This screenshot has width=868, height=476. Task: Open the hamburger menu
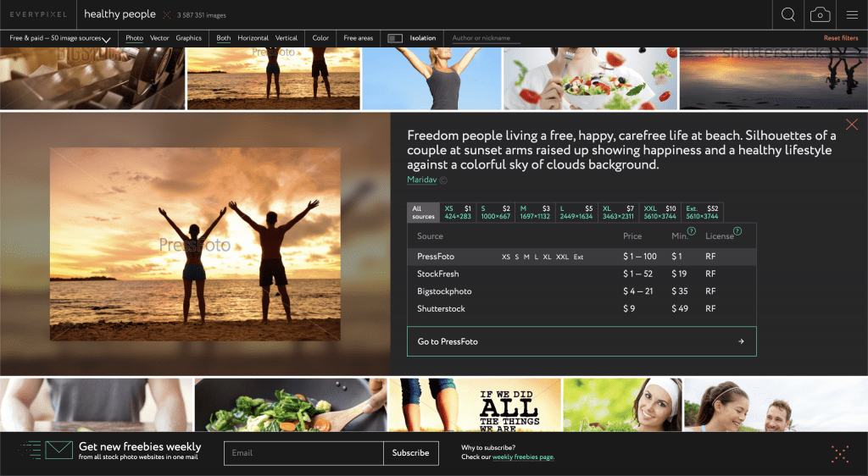pos(852,14)
